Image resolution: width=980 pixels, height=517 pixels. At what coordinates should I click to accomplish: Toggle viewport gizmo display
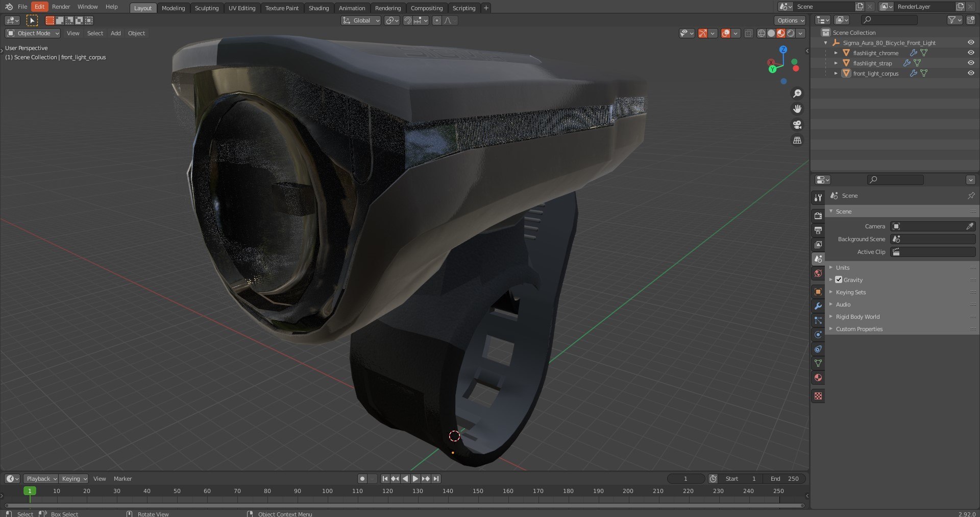(703, 33)
